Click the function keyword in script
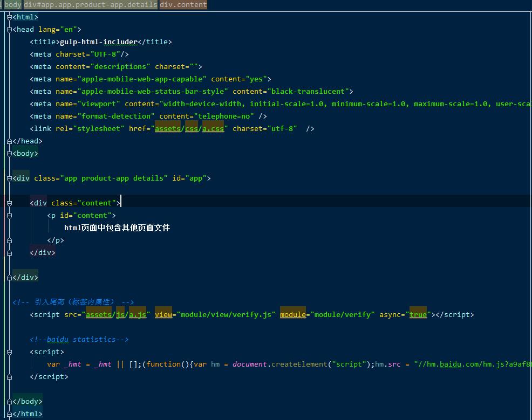 click(163, 364)
